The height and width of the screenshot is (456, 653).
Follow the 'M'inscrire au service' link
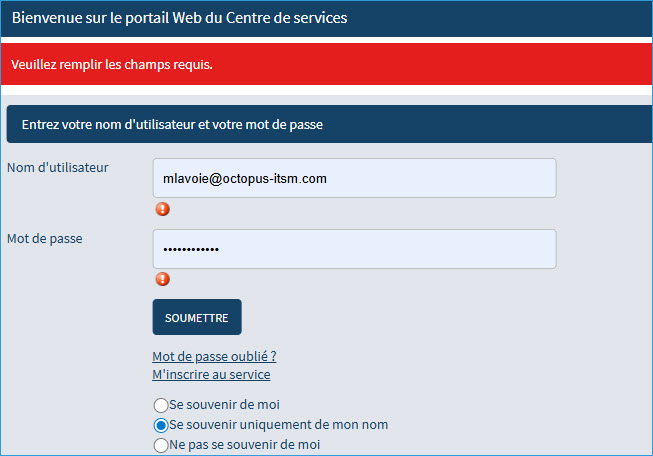[211, 375]
